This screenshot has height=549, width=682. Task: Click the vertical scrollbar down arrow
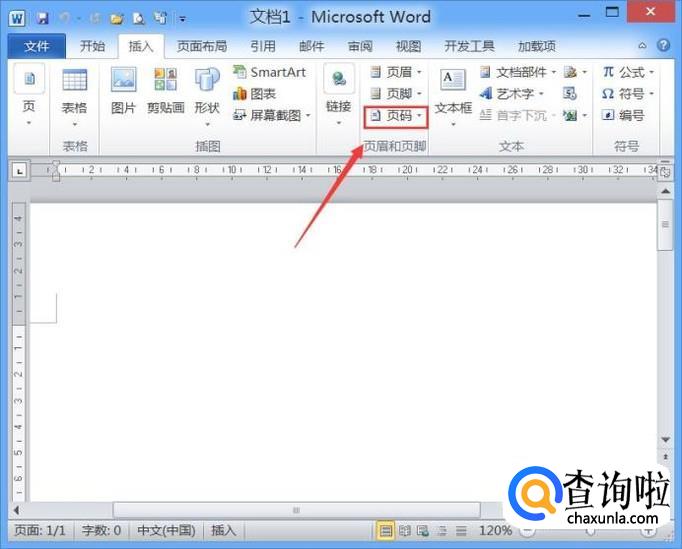point(665,440)
